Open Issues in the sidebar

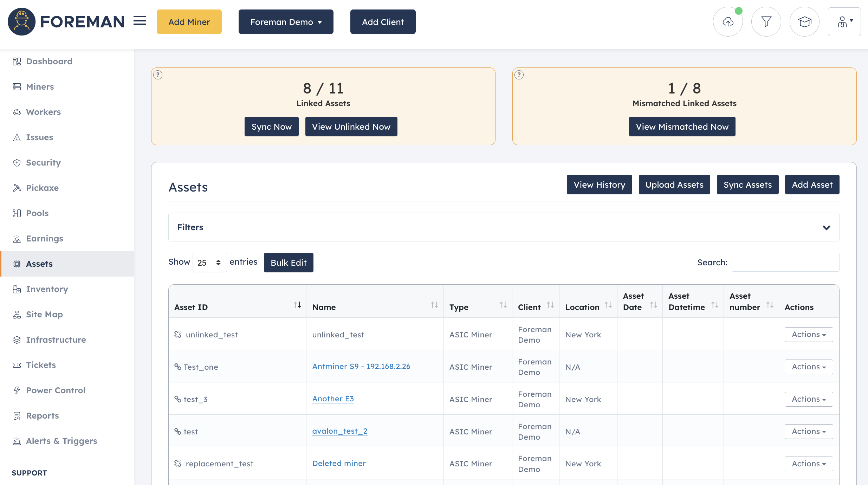click(67, 137)
